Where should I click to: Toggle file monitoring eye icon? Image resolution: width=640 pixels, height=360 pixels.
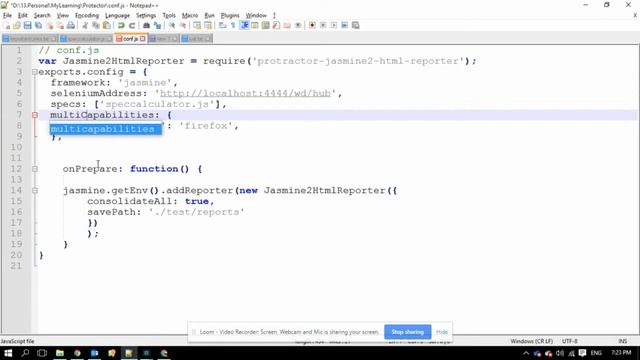point(298,25)
